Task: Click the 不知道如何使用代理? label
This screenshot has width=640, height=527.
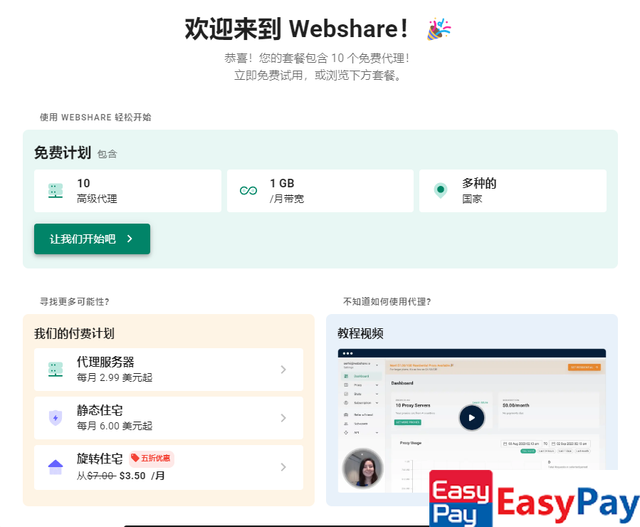Action: coord(387,302)
